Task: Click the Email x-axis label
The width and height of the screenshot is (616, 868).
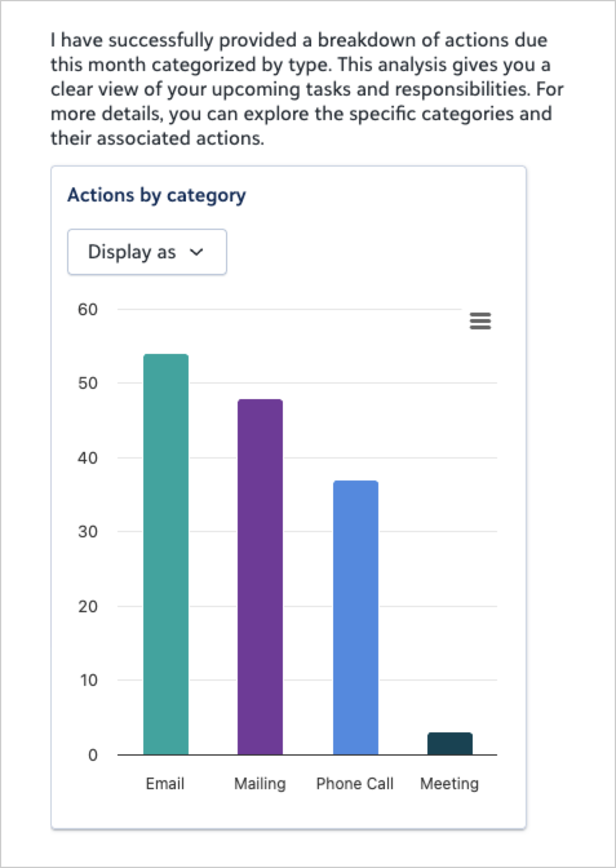Action: pyautogui.click(x=165, y=784)
